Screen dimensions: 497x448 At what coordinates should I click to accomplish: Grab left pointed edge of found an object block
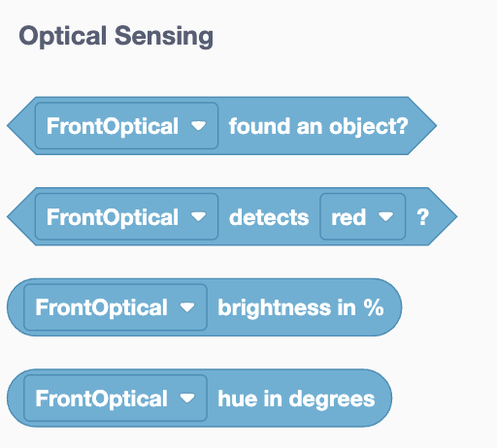point(21,126)
